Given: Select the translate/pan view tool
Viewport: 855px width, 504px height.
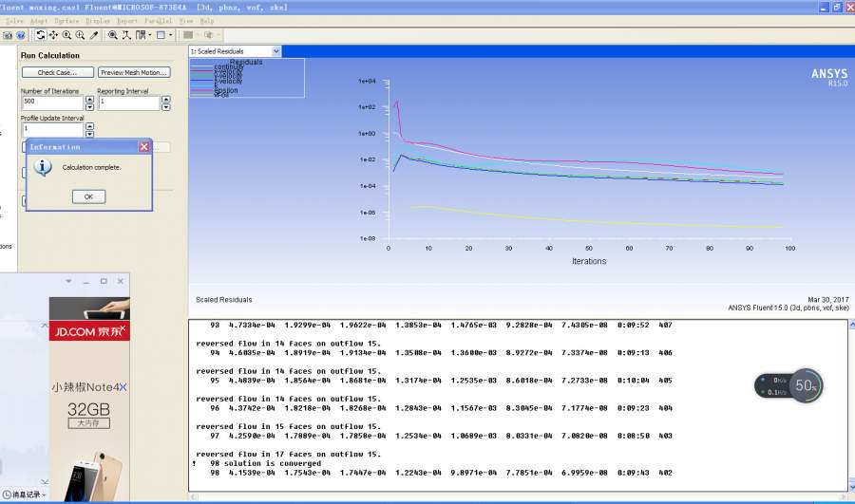Looking at the screenshot, I should [53, 35].
